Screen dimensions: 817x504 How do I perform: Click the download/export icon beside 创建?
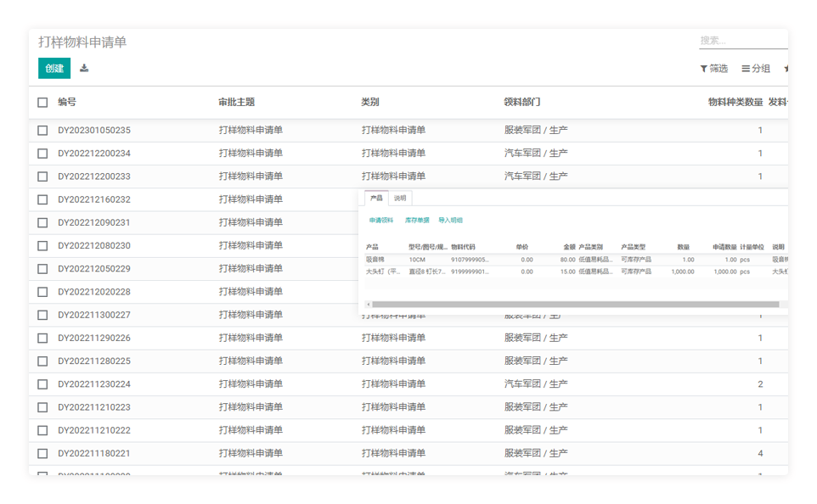pos(84,68)
